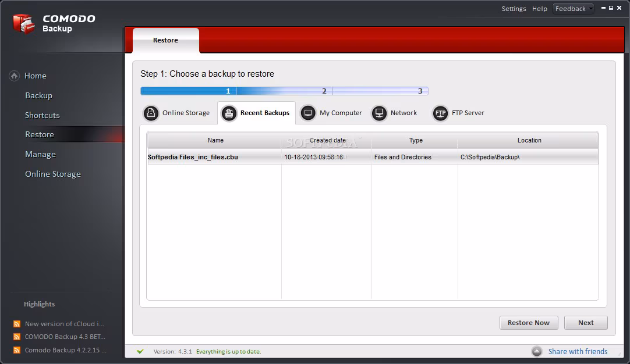
Task: Open New version of cCloud highlight
Action: point(64,324)
